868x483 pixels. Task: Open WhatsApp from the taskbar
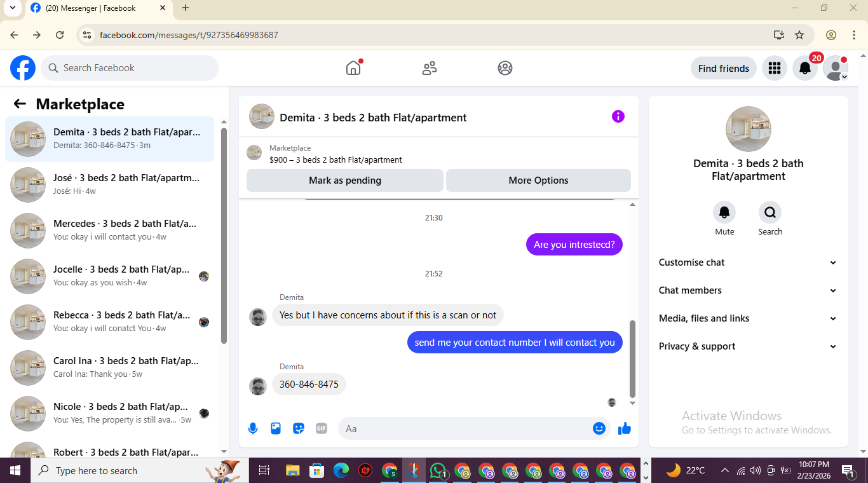(438, 470)
